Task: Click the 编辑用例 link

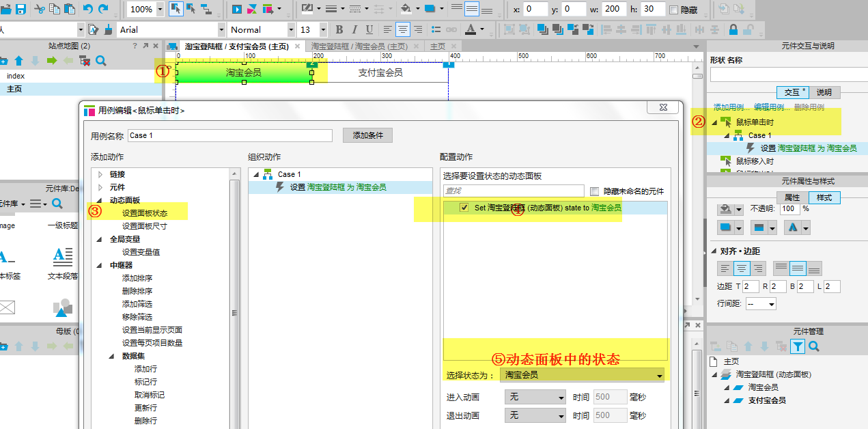Action: [772, 107]
